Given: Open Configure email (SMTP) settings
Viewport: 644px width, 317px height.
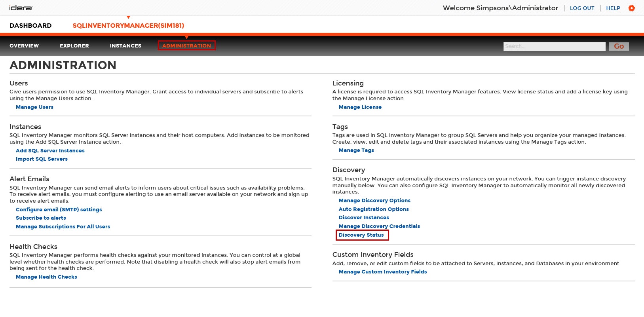Looking at the screenshot, I should 59,209.
